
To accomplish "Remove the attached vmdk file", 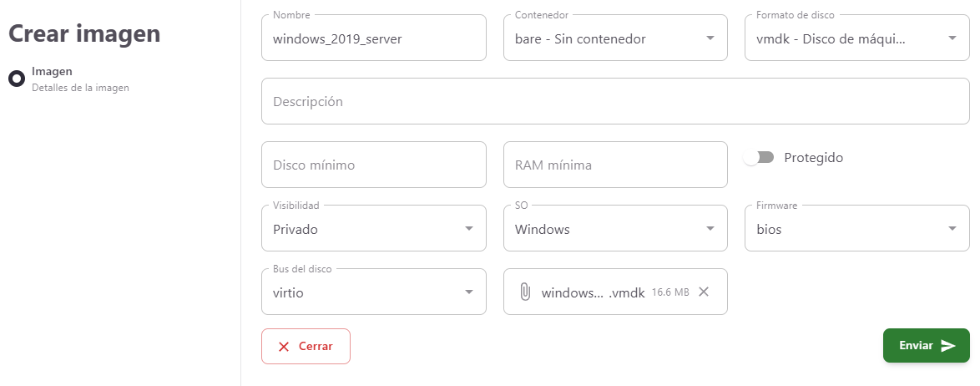I will point(703,292).
